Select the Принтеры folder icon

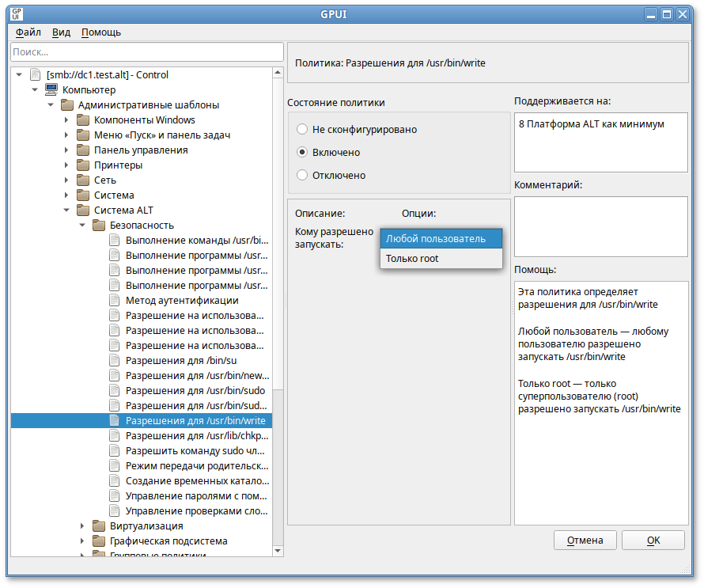point(83,165)
